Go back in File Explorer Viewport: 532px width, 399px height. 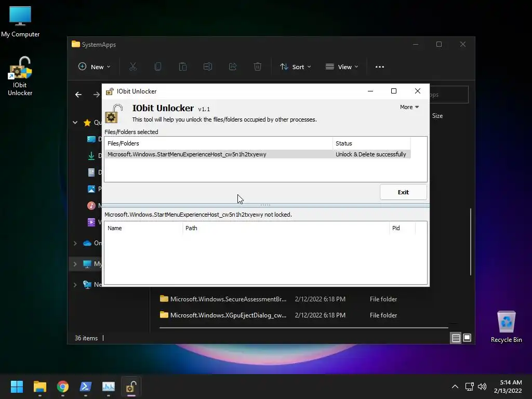point(78,95)
